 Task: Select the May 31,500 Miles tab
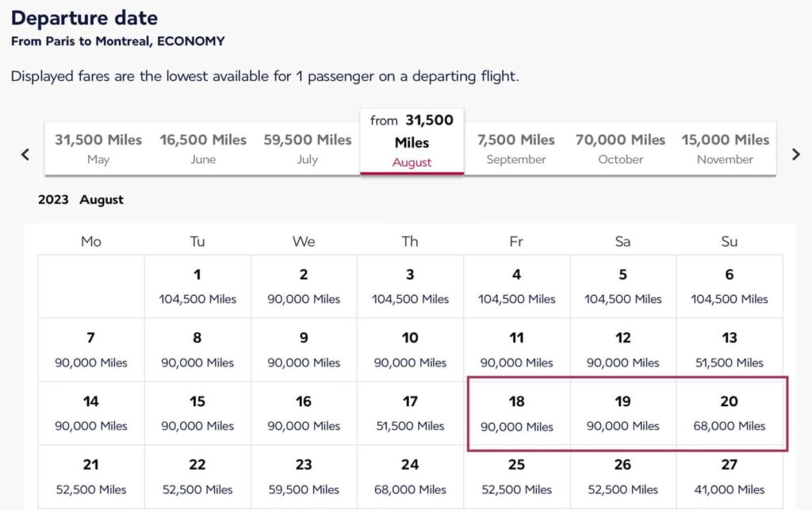coord(98,148)
